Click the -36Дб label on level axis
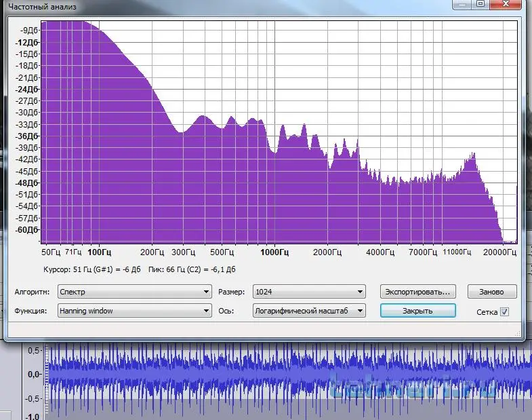Screen dimensions: 532x420 [x=28, y=136]
